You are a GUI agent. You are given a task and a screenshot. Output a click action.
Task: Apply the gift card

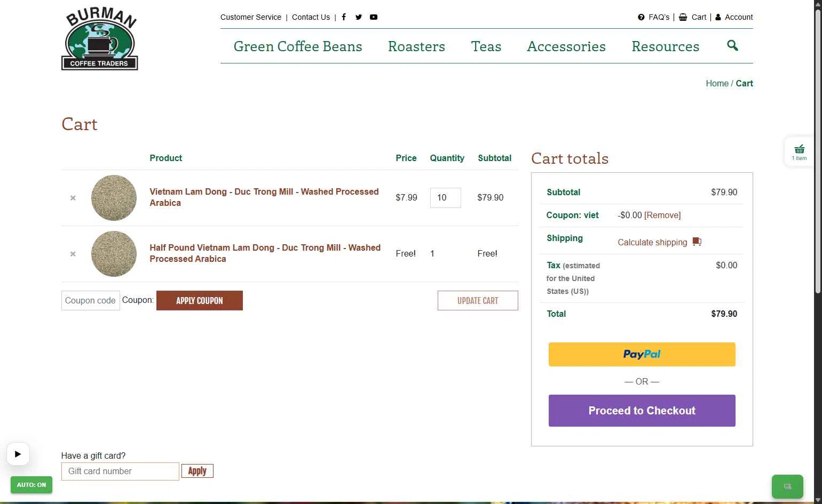point(197,471)
